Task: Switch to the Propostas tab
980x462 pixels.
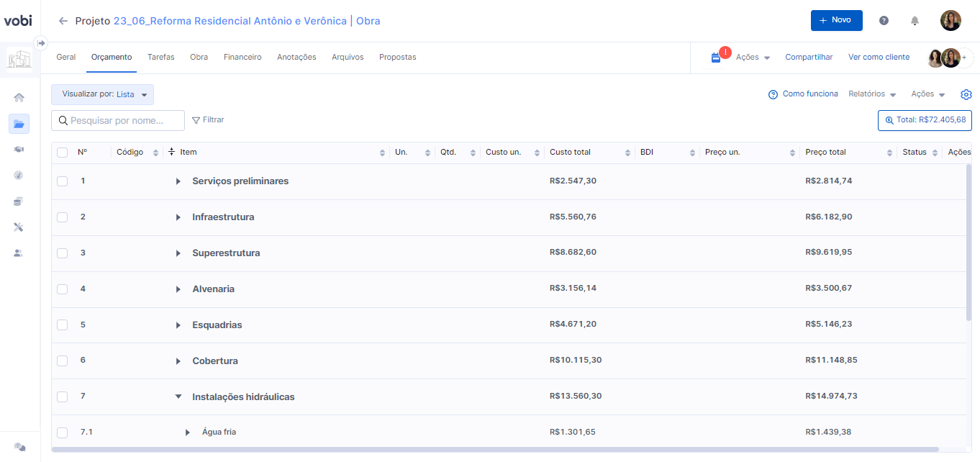Action: [x=398, y=58]
